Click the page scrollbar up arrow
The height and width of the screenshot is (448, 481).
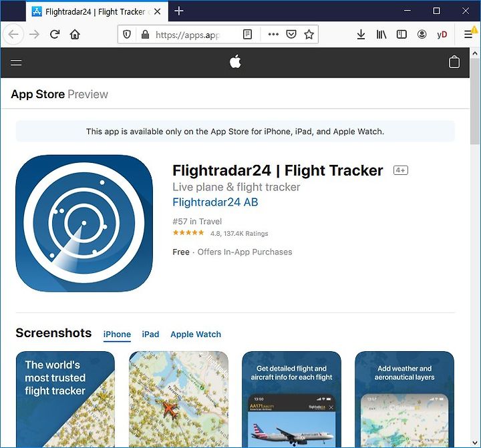[x=475, y=53]
